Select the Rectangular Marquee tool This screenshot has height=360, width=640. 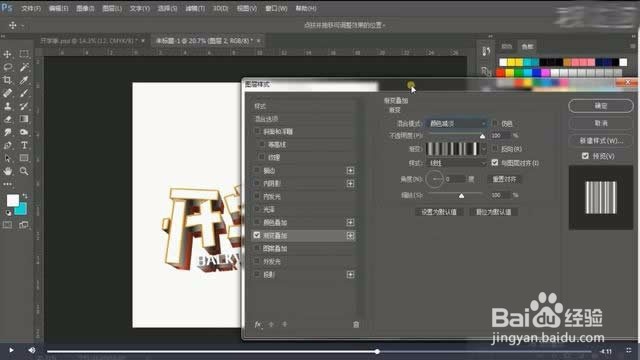[24, 54]
